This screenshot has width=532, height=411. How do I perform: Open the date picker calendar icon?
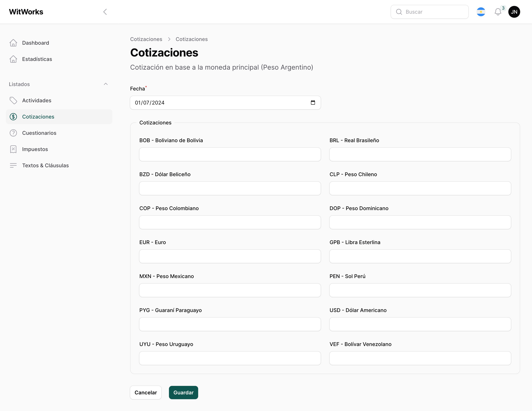pos(313,103)
